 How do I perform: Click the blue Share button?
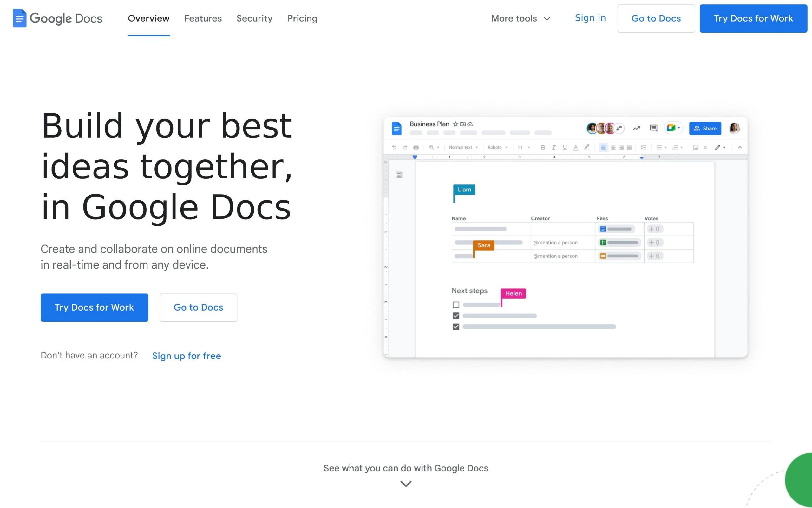(x=705, y=128)
